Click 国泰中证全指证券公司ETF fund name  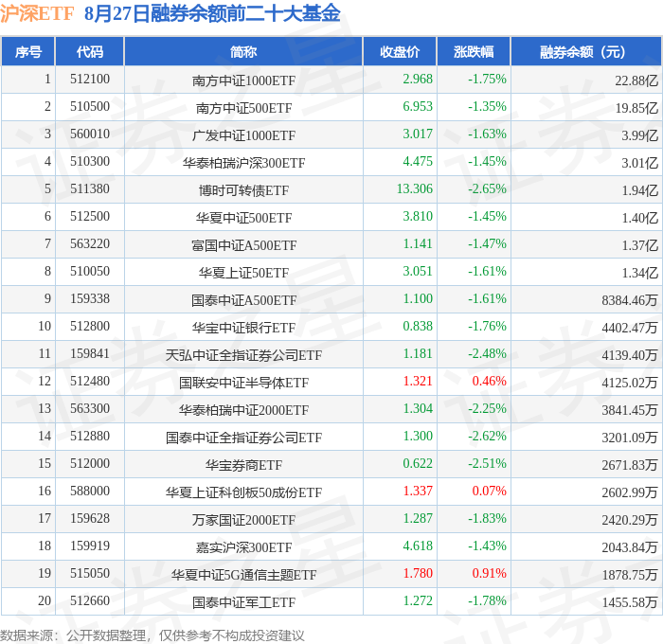point(243,438)
